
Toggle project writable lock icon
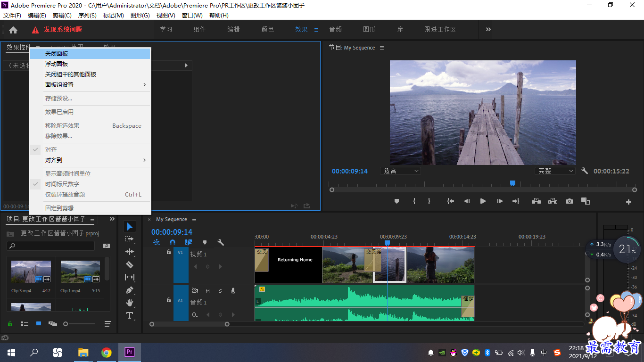click(x=10, y=324)
